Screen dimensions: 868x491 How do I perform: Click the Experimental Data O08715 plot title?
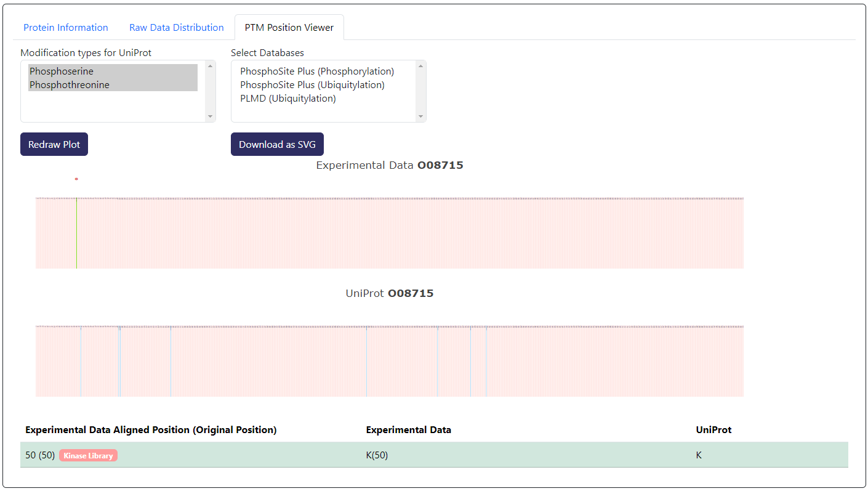click(390, 165)
